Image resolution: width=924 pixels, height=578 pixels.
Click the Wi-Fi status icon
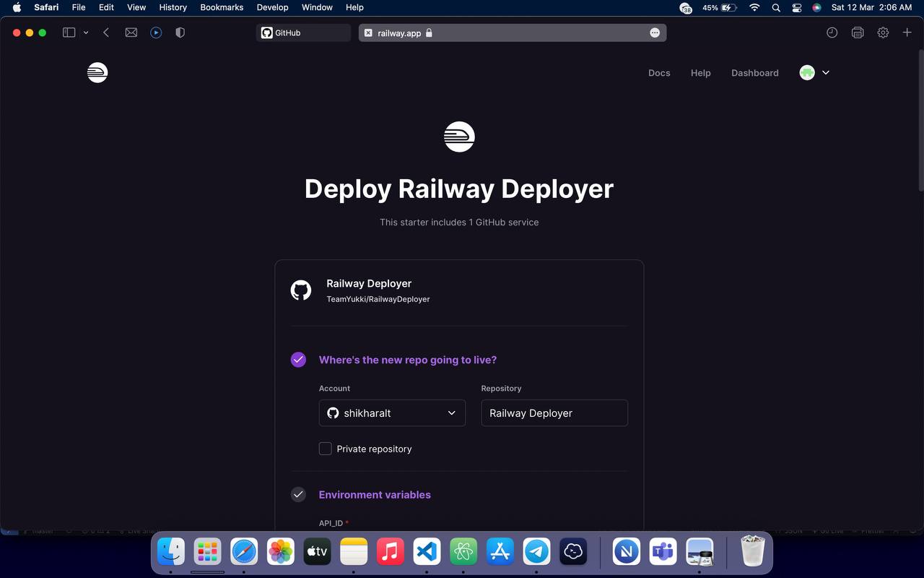tap(754, 7)
